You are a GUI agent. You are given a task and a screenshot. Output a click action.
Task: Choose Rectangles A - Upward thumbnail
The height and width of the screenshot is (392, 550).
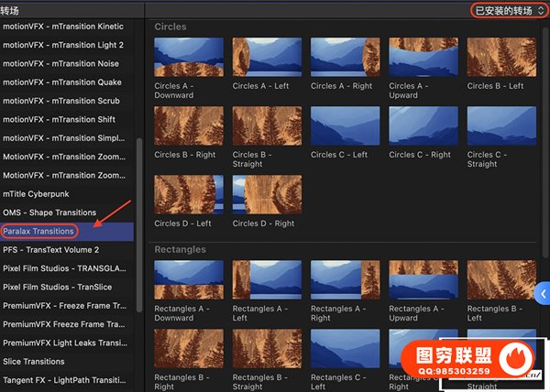[423, 280]
